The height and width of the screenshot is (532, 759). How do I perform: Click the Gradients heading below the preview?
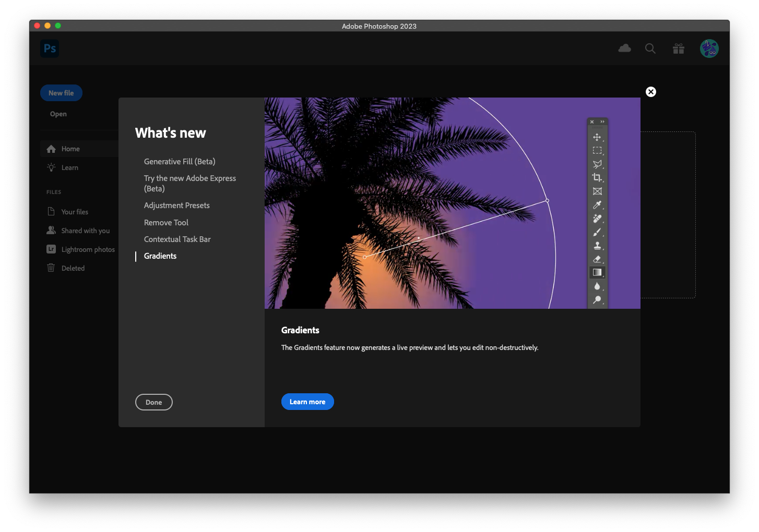300,330
